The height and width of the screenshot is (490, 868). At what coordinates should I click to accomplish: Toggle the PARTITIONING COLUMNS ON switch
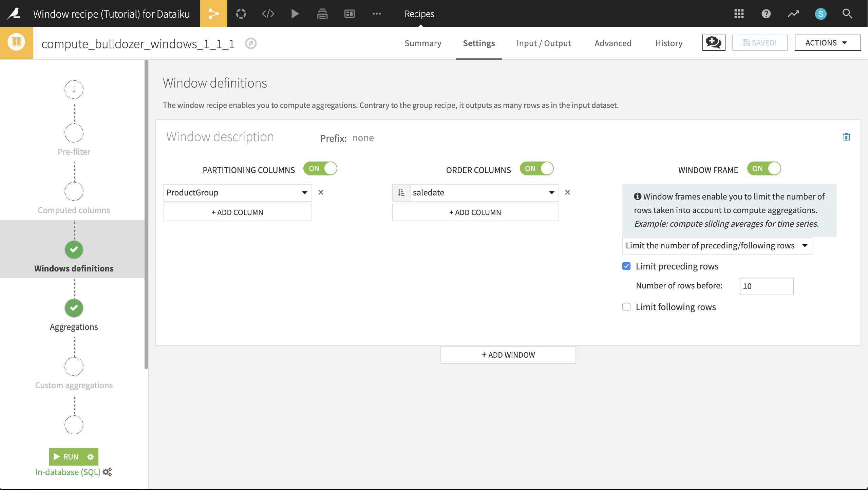321,168
